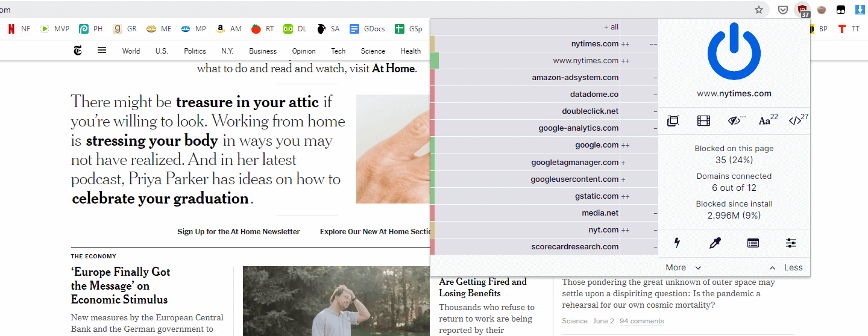
Task: Open the World section
Action: coord(131,51)
